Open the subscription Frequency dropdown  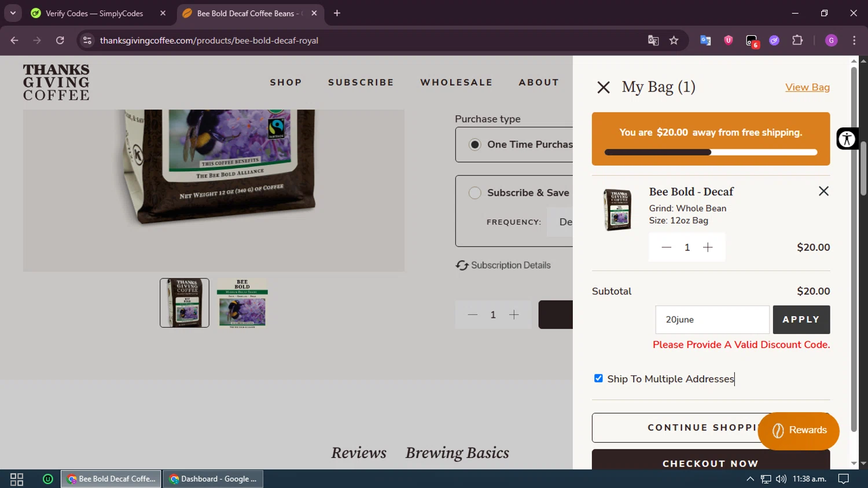tap(561, 222)
